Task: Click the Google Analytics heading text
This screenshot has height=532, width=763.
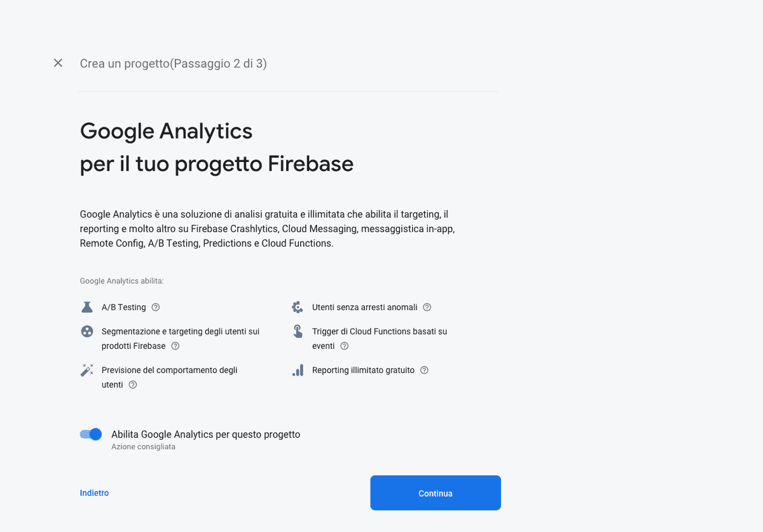Action: coord(166,131)
